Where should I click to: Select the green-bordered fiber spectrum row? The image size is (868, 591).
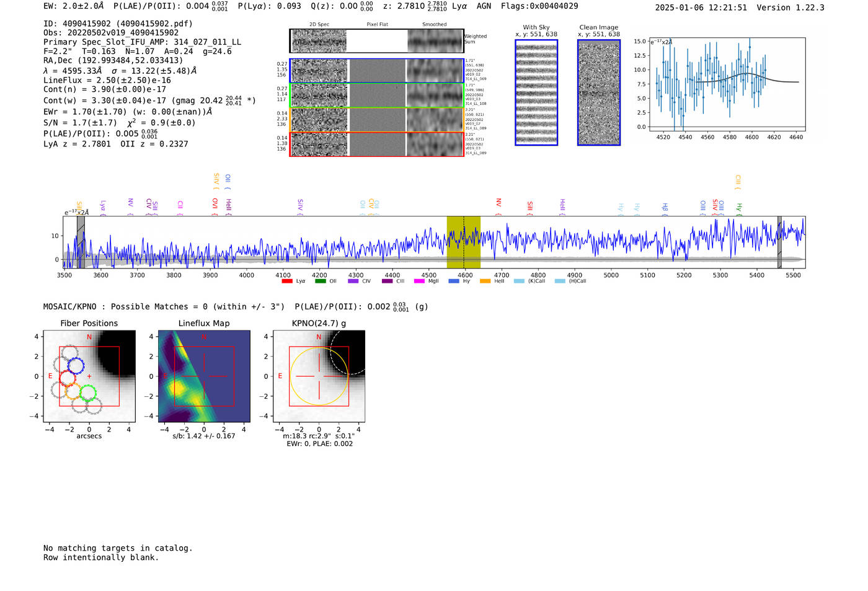coord(376,96)
